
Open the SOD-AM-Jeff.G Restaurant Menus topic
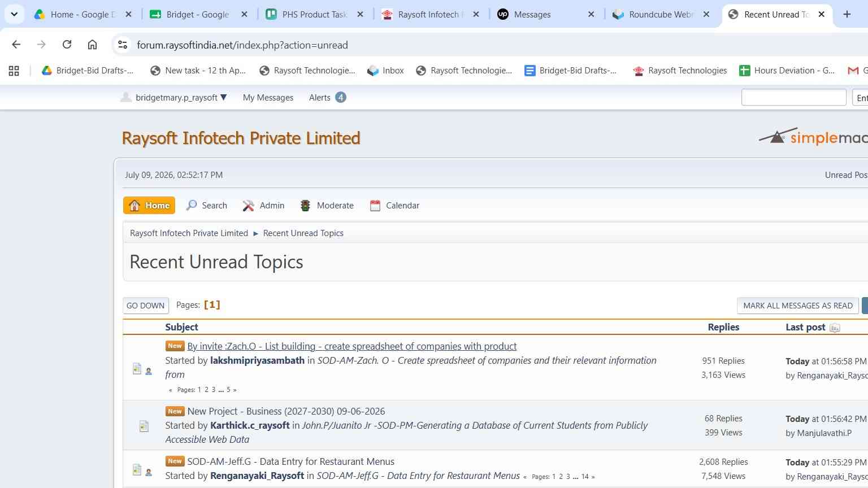point(291,461)
